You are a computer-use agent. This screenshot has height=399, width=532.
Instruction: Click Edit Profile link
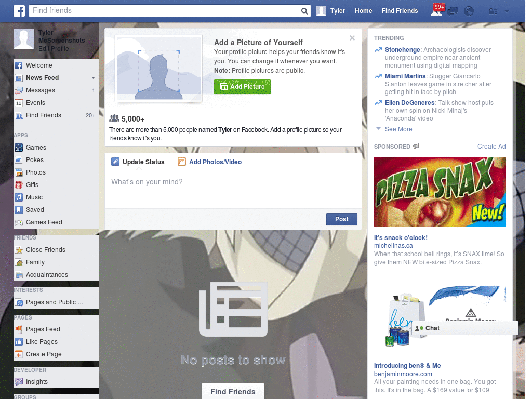point(54,48)
